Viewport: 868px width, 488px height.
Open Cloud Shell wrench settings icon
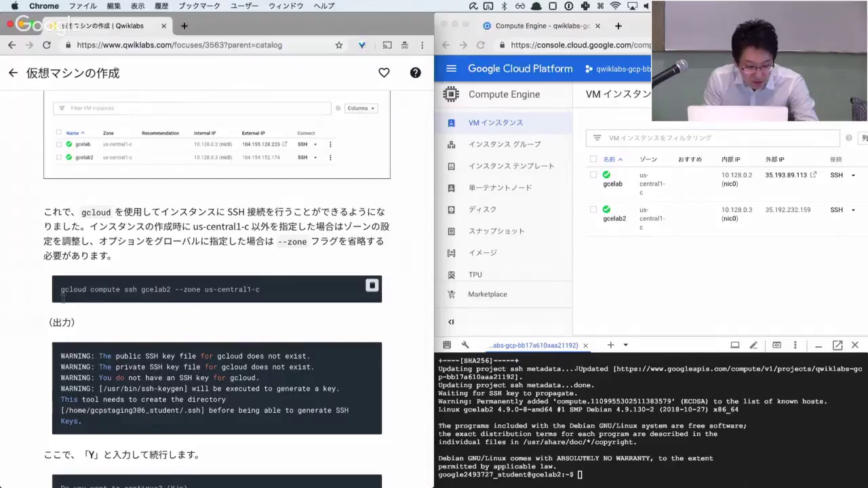465,345
